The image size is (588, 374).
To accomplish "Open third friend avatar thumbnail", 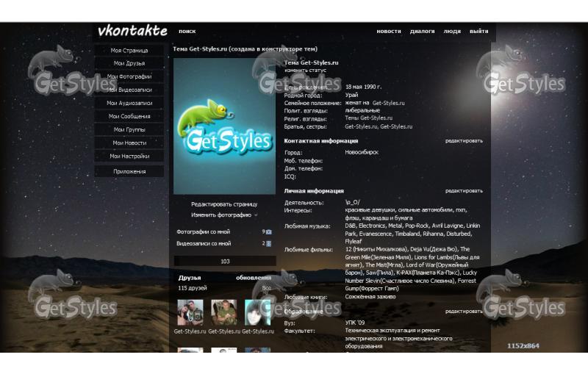I will click(x=258, y=312).
